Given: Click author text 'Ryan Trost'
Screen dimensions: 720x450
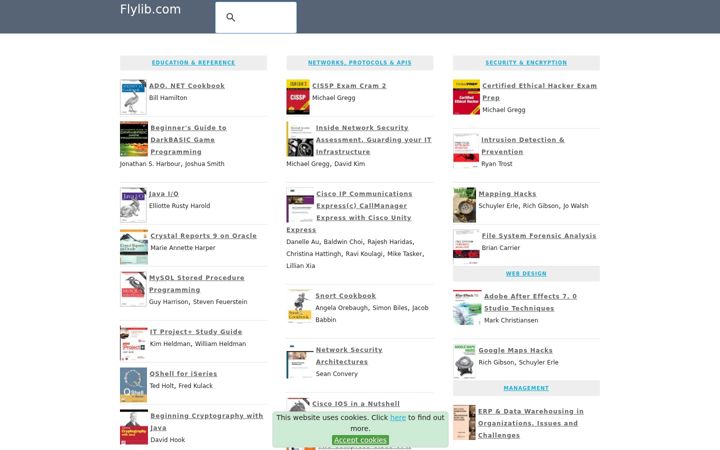Looking at the screenshot, I should [x=496, y=163].
